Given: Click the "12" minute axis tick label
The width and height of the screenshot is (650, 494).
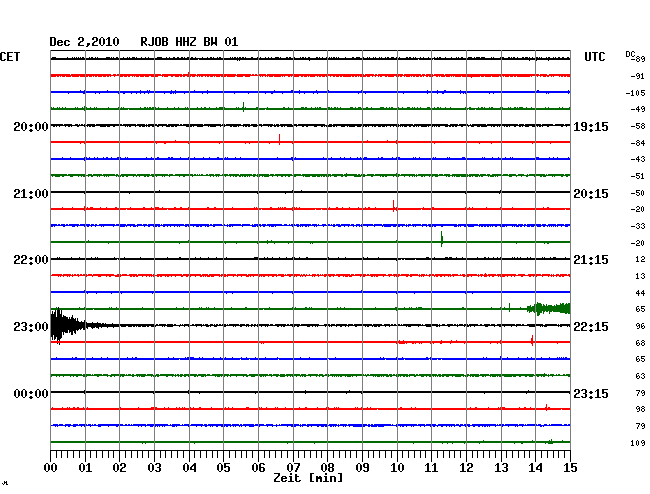Looking at the screenshot, I should point(466,468).
